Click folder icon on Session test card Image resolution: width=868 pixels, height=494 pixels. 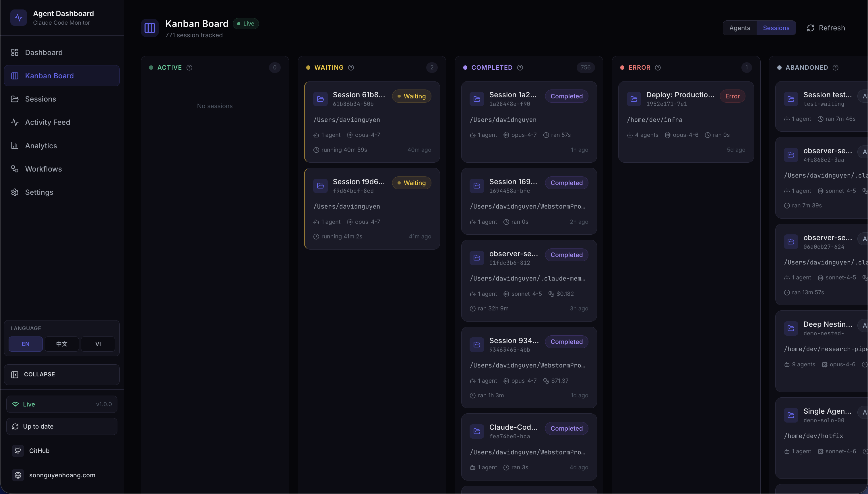(791, 99)
